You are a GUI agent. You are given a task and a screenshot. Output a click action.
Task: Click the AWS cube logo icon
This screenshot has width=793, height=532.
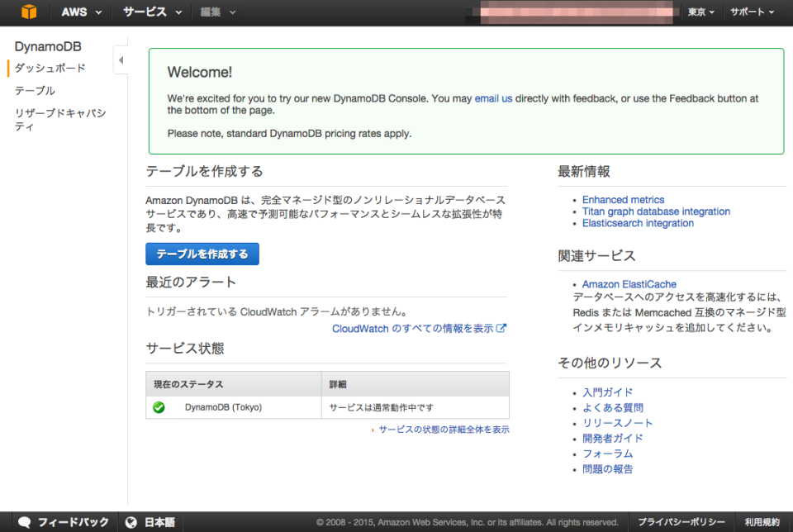coord(28,12)
